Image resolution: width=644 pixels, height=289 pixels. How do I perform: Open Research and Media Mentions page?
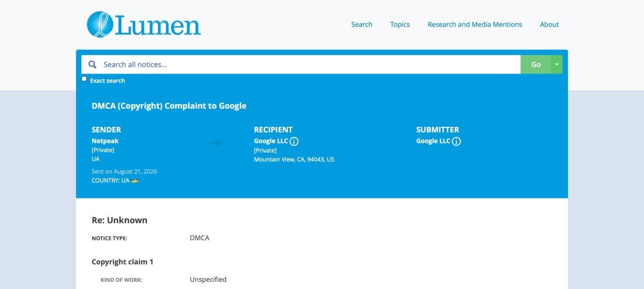[x=475, y=24]
